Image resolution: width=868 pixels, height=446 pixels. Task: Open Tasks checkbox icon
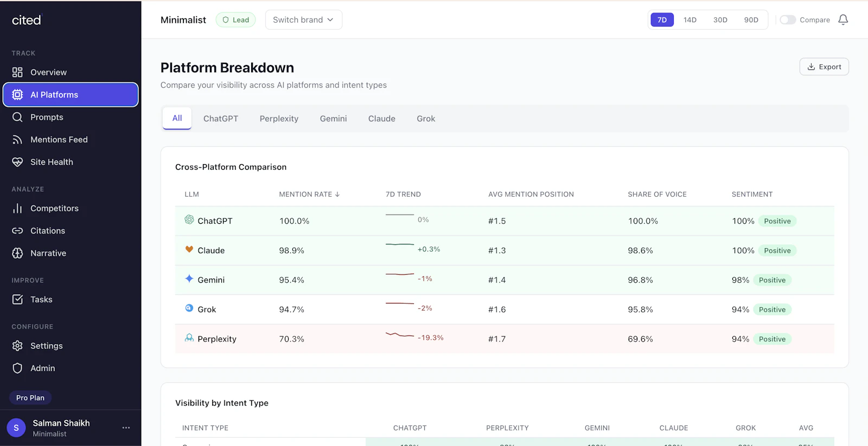(17, 300)
